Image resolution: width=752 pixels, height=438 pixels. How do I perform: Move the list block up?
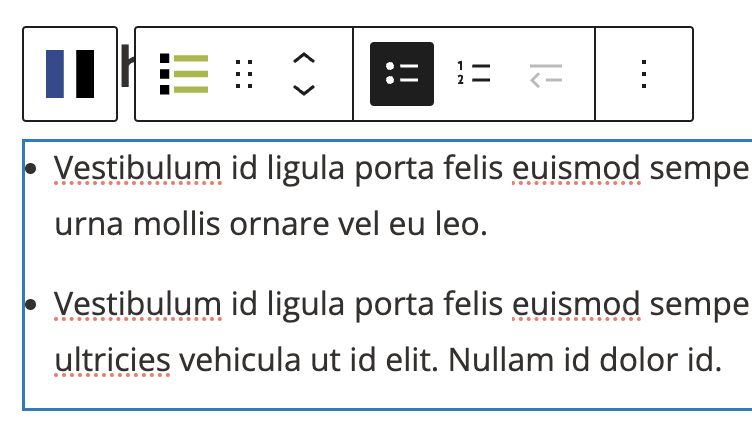click(304, 59)
